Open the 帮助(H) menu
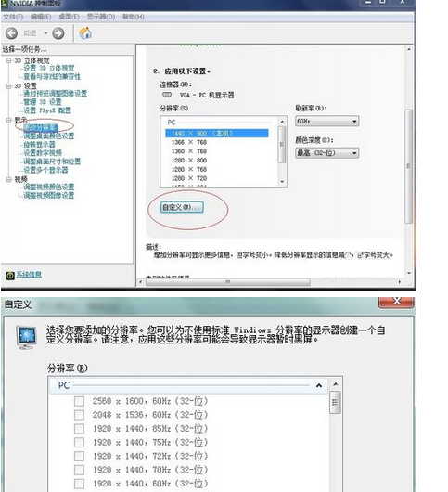Screen dimensions: 448x492 pyautogui.click(x=134, y=17)
